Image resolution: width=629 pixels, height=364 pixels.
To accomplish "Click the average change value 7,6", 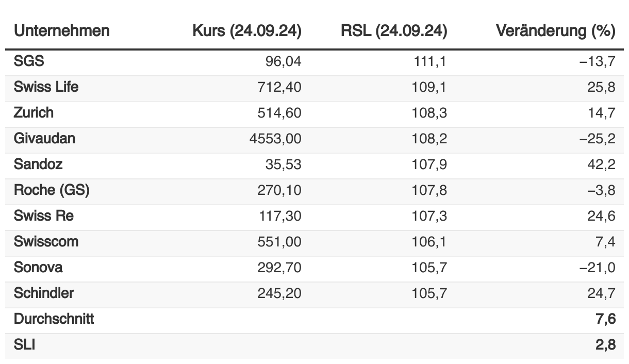I will (606, 319).
